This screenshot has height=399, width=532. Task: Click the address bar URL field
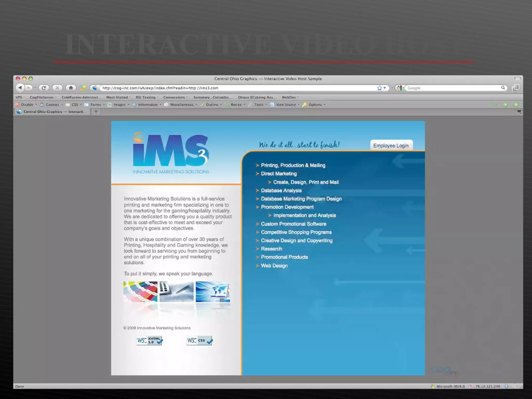click(x=239, y=88)
